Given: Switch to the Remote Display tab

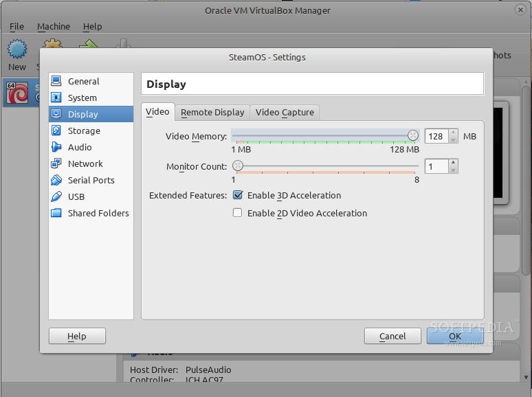Looking at the screenshot, I should (x=212, y=112).
